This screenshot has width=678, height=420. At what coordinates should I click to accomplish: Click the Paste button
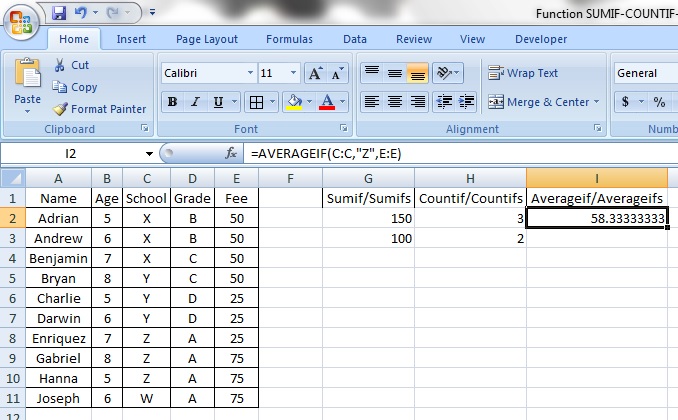pyautogui.click(x=27, y=85)
